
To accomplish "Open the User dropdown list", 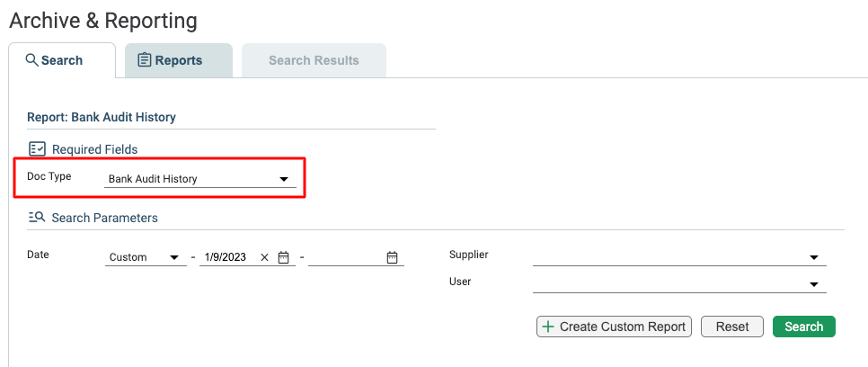I will point(679,284).
